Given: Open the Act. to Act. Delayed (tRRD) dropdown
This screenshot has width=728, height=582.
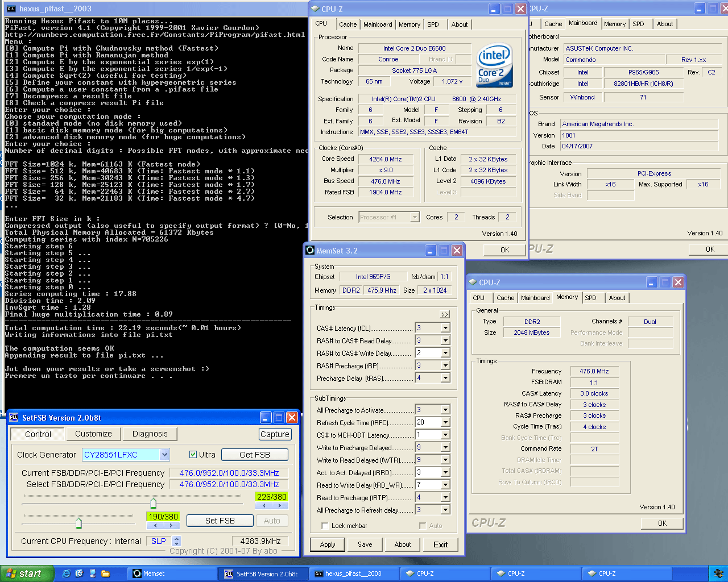Looking at the screenshot, I should (x=445, y=472).
